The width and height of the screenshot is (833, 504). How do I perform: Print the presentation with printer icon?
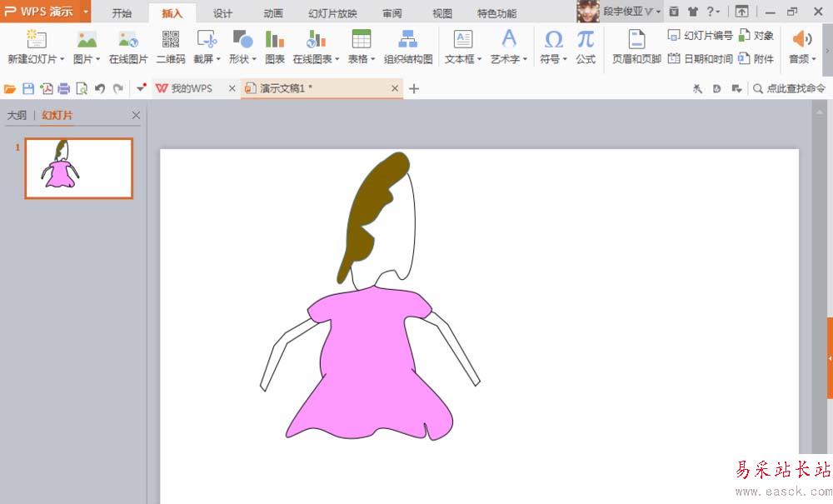[64, 88]
